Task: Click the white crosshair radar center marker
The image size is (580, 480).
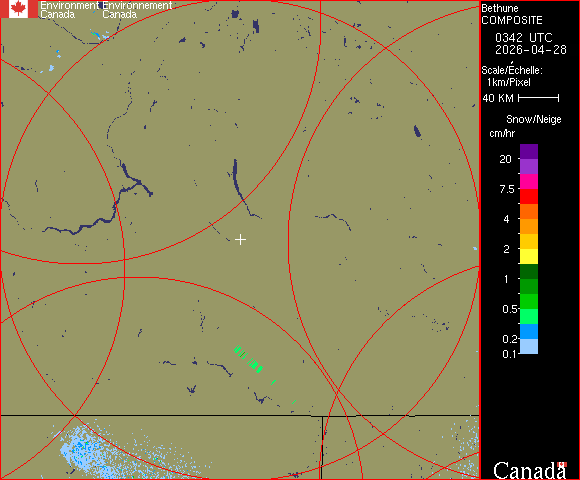Action: [x=240, y=240]
